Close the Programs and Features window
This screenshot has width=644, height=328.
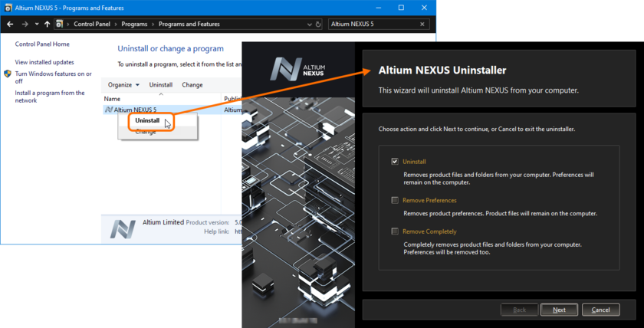click(424, 8)
